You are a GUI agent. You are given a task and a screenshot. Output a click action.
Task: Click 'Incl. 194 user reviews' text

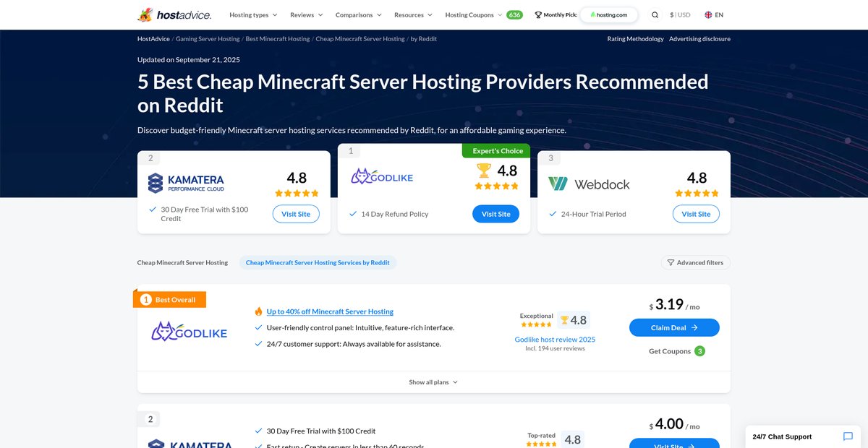click(x=555, y=349)
